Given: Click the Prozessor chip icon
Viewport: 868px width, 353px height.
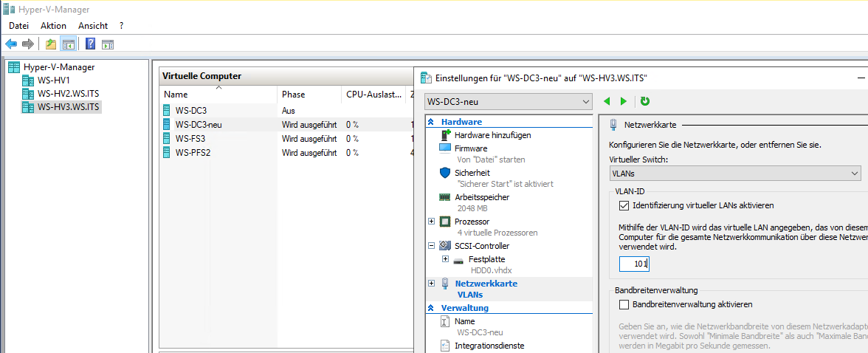Looking at the screenshot, I should [x=445, y=222].
